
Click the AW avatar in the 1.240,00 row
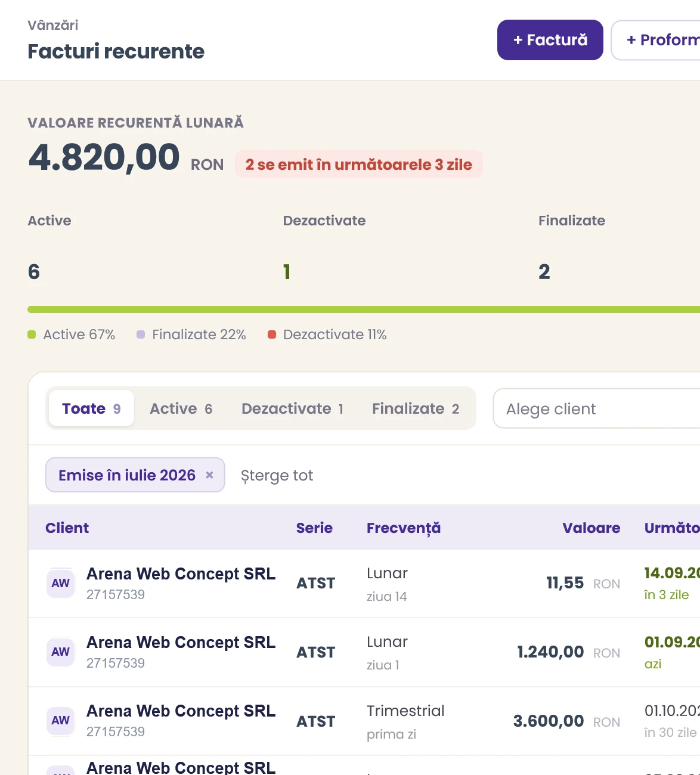click(x=60, y=652)
